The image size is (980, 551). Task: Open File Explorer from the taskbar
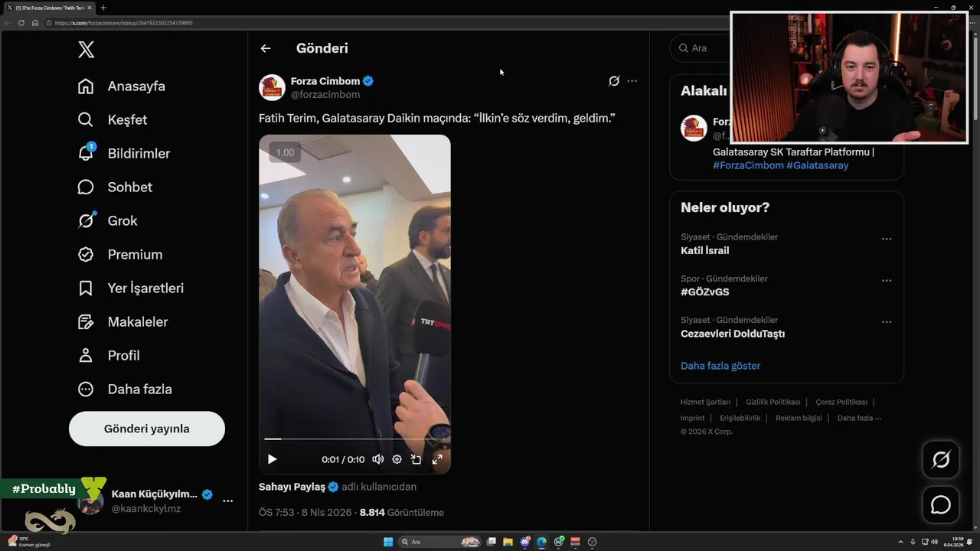(x=508, y=542)
